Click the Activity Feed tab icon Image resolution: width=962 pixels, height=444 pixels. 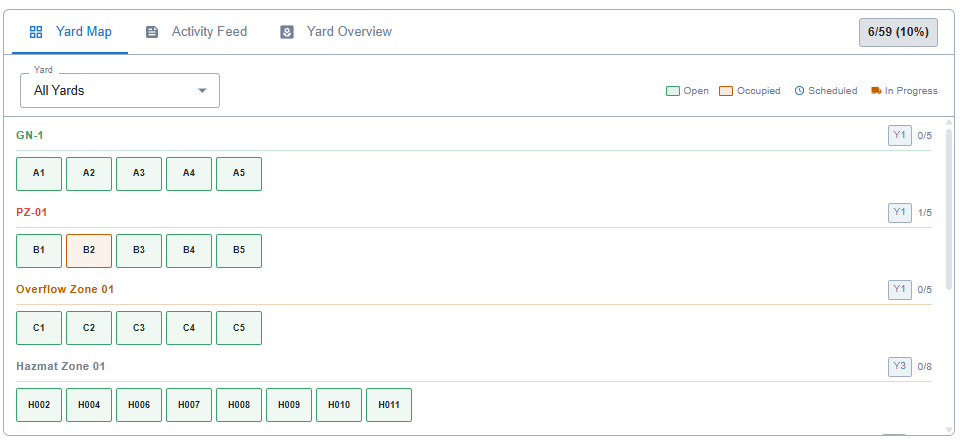(152, 32)
